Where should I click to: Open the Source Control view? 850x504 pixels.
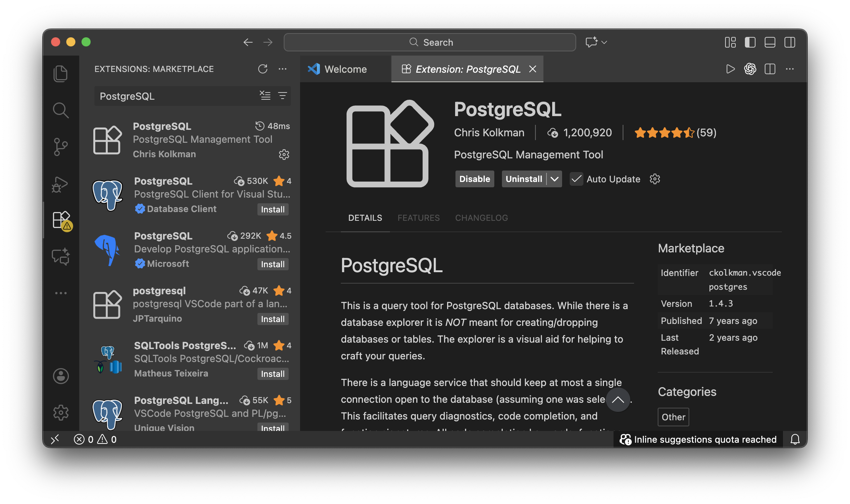tap(61, 147)
